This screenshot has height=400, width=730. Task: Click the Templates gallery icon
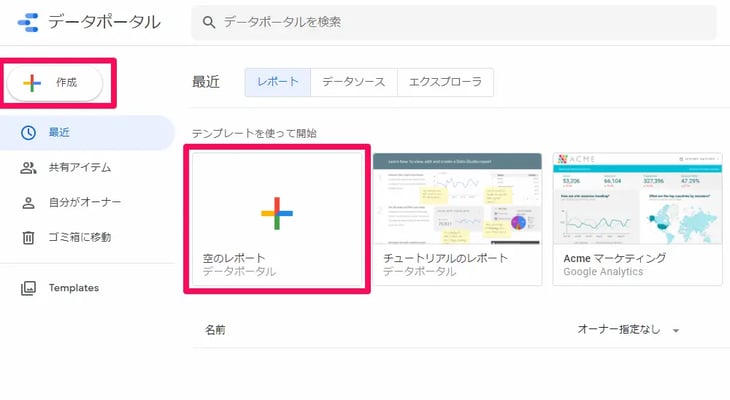(29, 288)
